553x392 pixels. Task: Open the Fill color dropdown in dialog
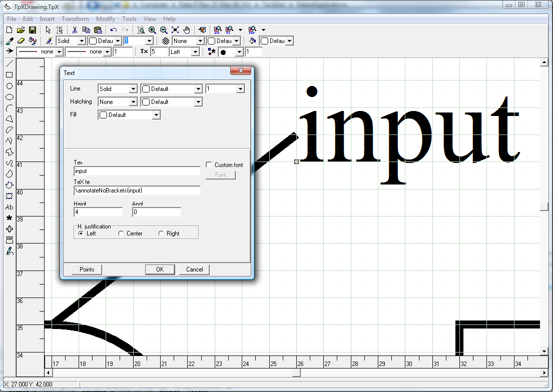(x=156, y=115)
